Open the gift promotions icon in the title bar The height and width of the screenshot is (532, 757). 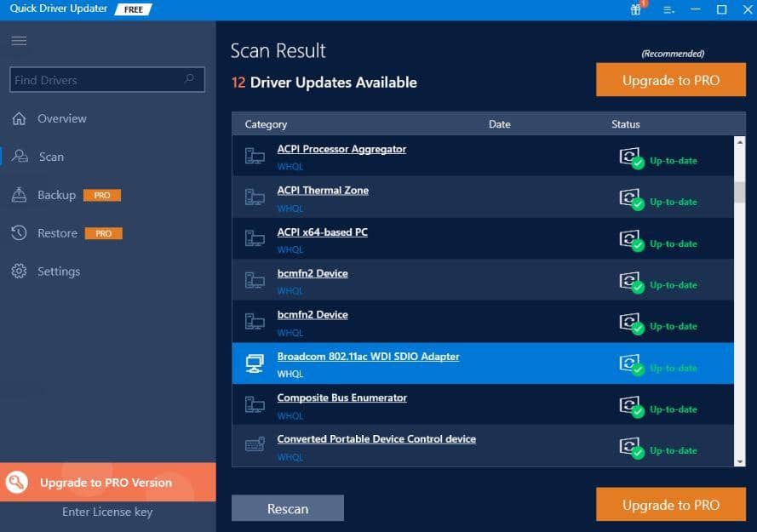(635, 9)
